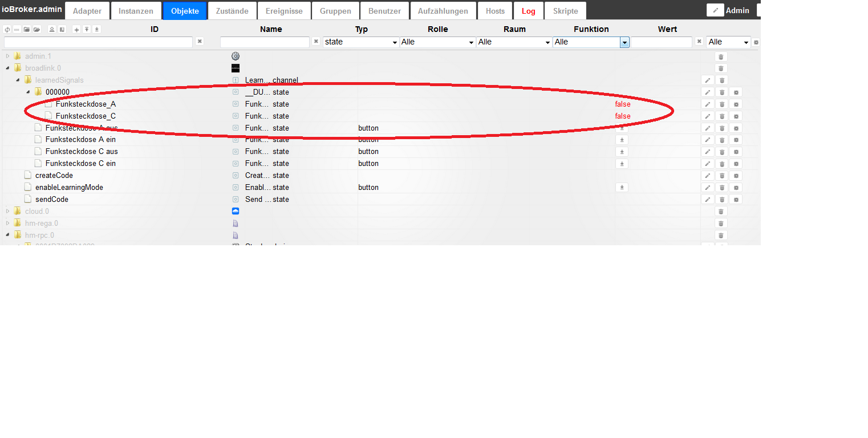Open the last Alle dropdown after Wert
Image resolution: width=868 pixels, height=438 pixels.
(x=728, y=42)
